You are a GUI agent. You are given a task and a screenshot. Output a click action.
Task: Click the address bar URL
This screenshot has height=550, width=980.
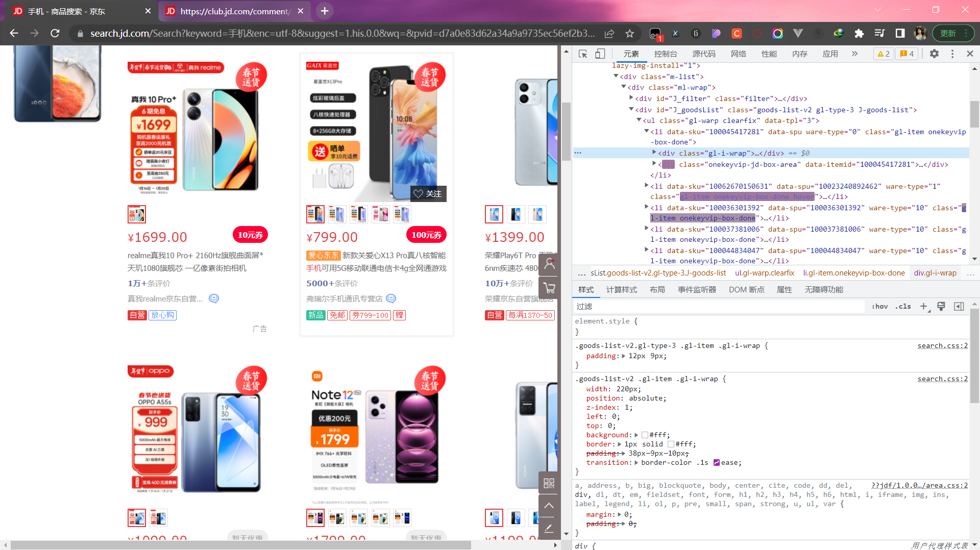342,33
